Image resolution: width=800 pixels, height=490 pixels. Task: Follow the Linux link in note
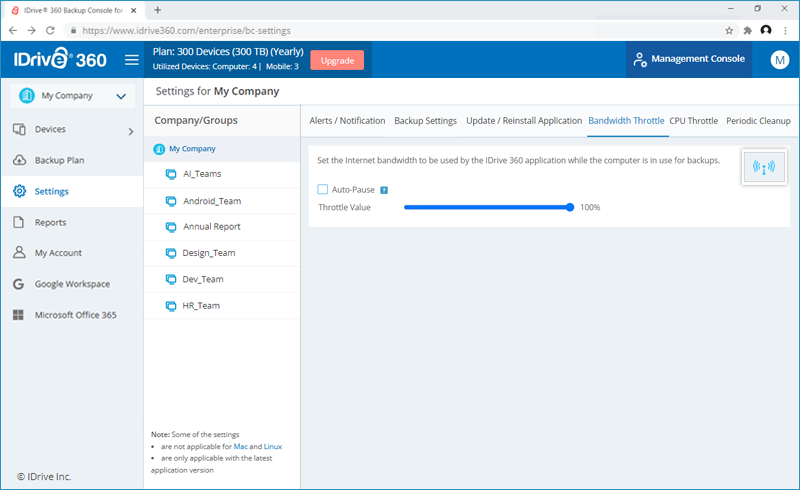[272, 447]
